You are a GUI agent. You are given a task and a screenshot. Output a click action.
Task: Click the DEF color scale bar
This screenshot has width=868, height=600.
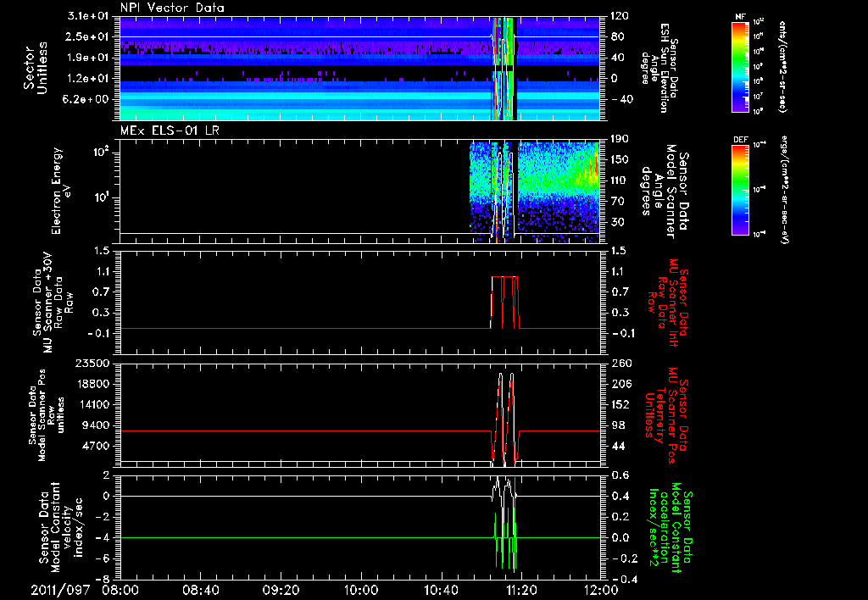(x=741, y=189)
